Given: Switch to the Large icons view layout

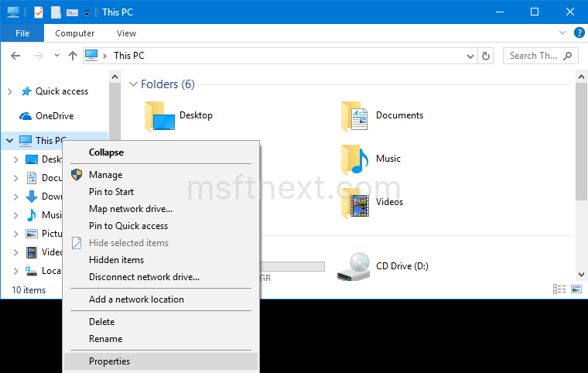Looking at the screenshot, I should coord(576,289).
